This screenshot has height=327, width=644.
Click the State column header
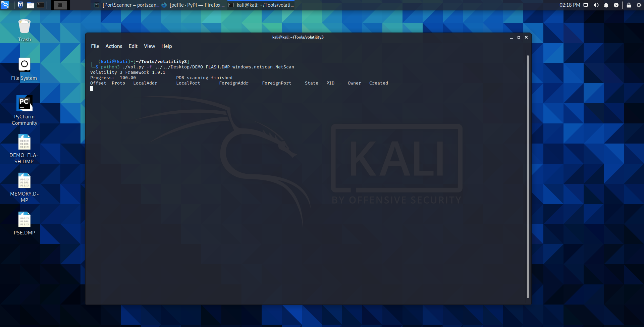(312, 83)
